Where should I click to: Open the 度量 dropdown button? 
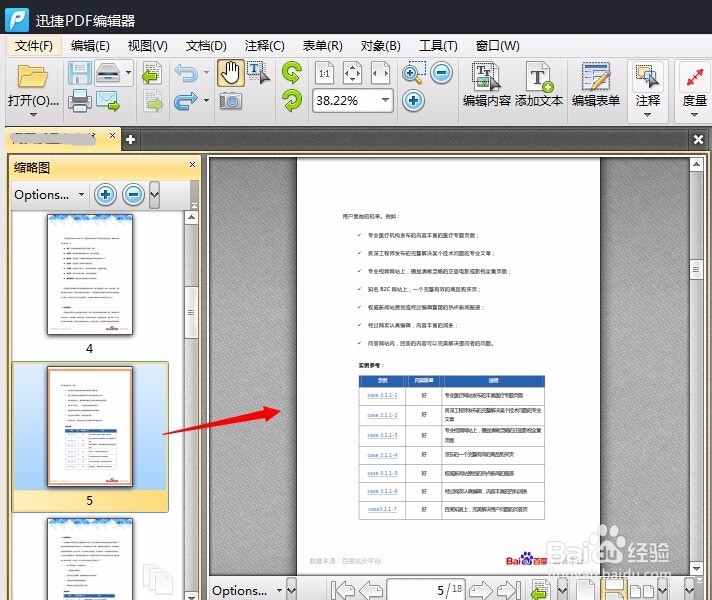coord(694,91)
